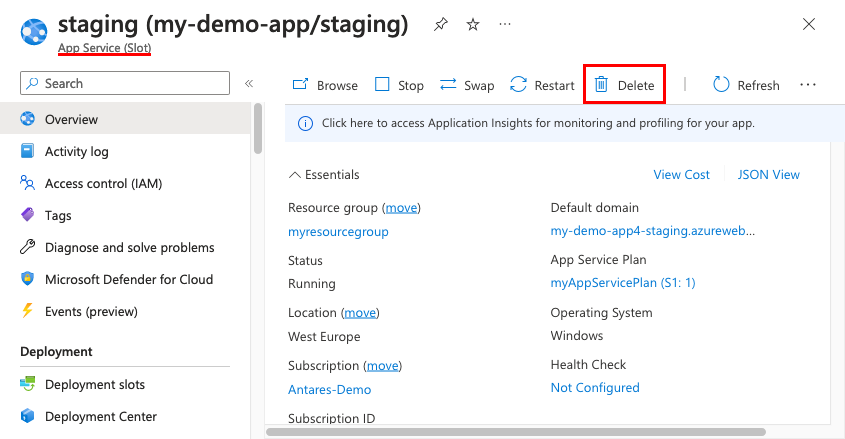
Task: Browse the staging site
Action: tap(325, 85)
